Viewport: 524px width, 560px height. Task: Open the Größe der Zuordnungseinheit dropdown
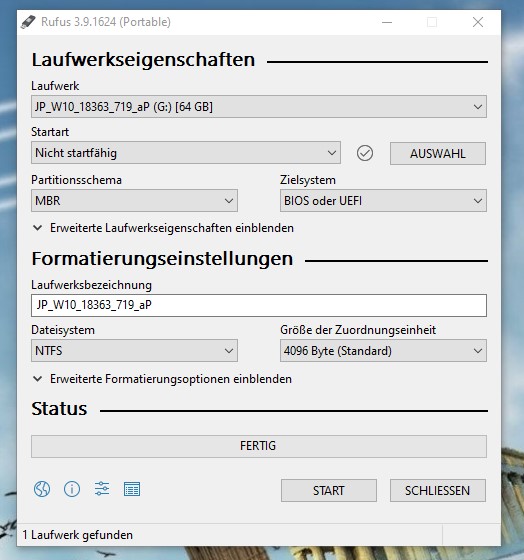[x=383, y=350]
